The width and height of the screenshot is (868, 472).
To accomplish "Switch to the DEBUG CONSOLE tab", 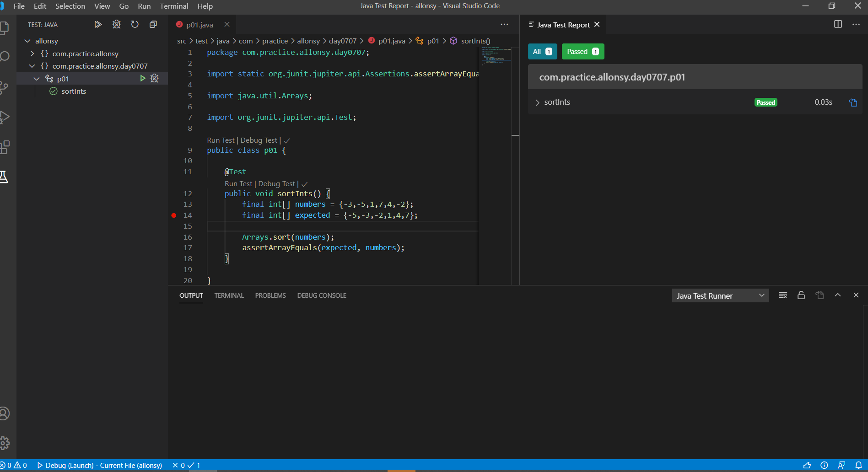I will [322, 295].
